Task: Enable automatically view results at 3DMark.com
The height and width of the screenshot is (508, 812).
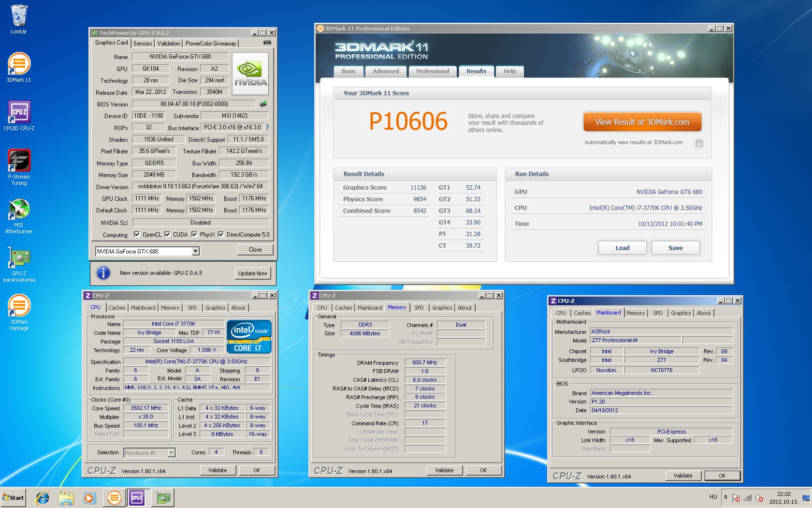Action: point(699,143)
